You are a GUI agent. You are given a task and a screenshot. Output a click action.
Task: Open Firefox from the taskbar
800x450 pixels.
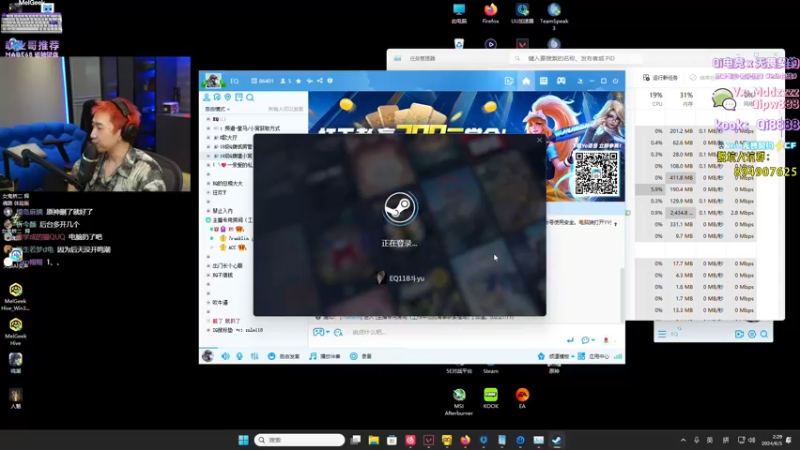coord(465,440)
